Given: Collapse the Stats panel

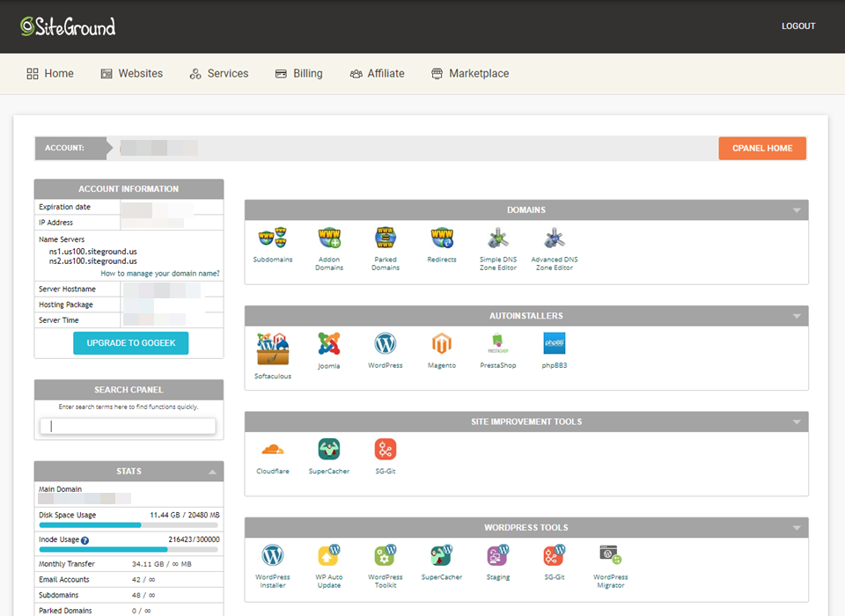Looking at the screenshot, I should [213, 471].
